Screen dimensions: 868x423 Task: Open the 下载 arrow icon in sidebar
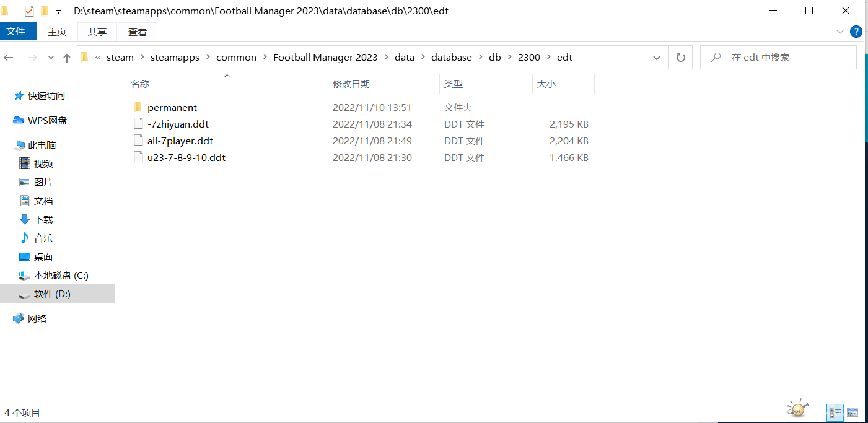(25, 219)
